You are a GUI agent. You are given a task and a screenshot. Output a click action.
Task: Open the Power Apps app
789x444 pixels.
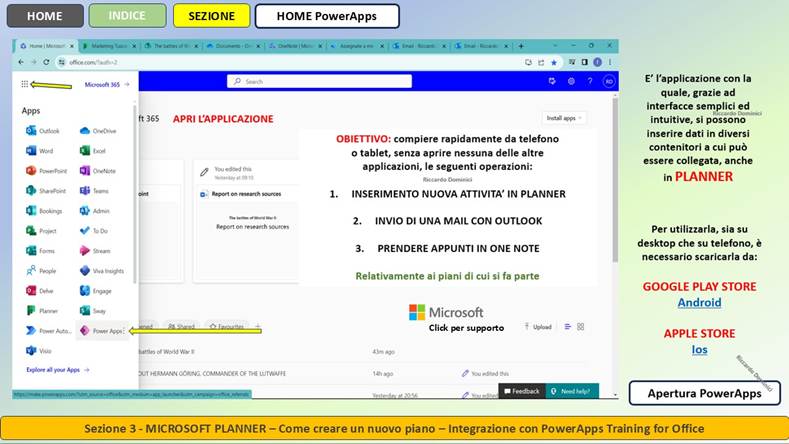click(101, 331)
